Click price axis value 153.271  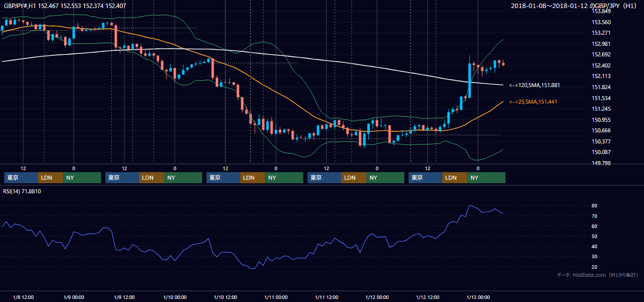[601, 33]
